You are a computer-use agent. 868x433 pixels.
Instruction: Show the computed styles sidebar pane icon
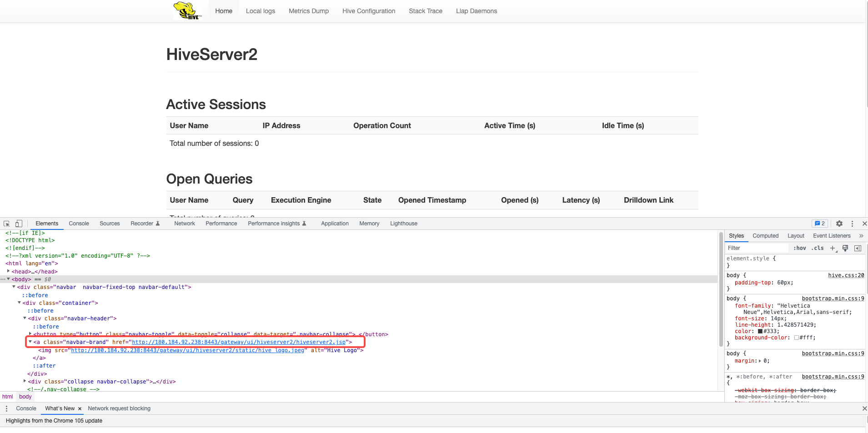pos(858,248)
